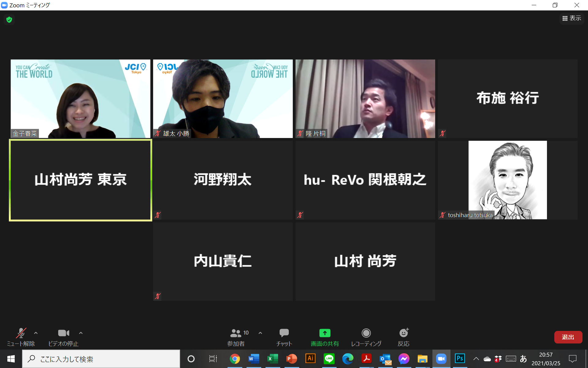
Task: Select toshiharu totsuka's caricature video tile
Action: point(507,180)
